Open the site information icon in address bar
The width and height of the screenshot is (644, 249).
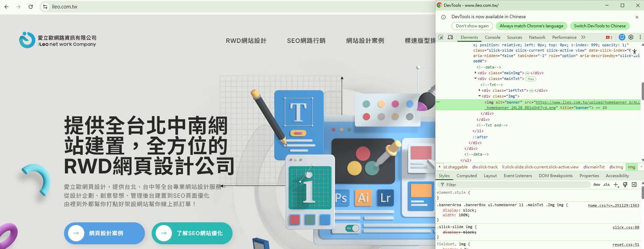[x=45, y=7]
